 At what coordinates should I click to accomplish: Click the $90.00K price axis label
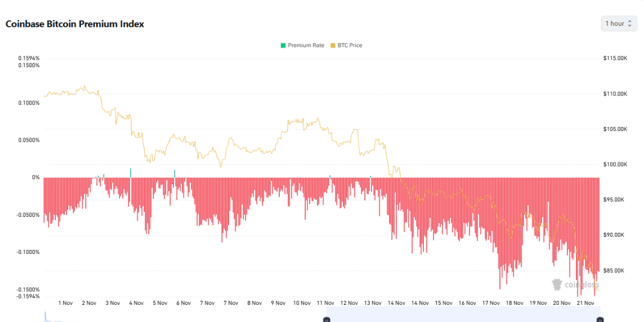pos(614,235)
